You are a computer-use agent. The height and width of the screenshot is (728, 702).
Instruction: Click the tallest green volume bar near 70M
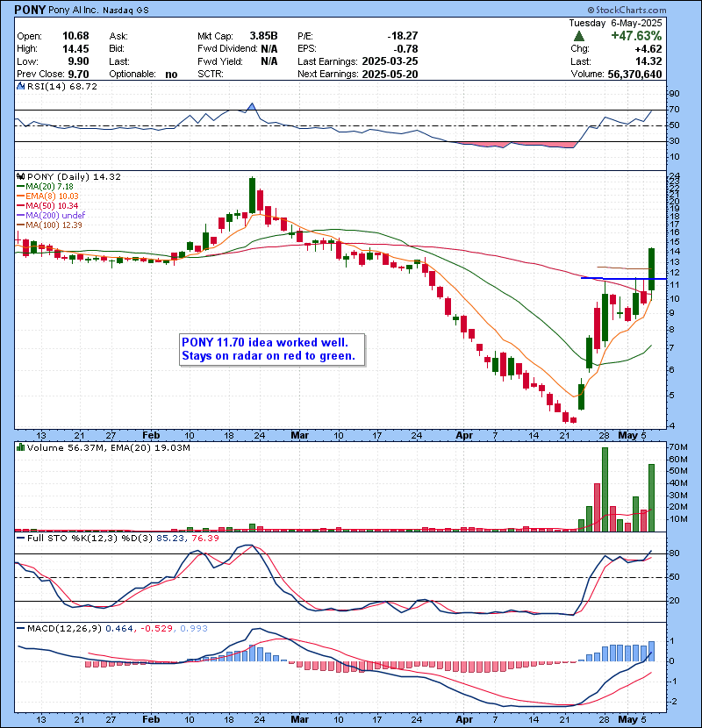605,489
